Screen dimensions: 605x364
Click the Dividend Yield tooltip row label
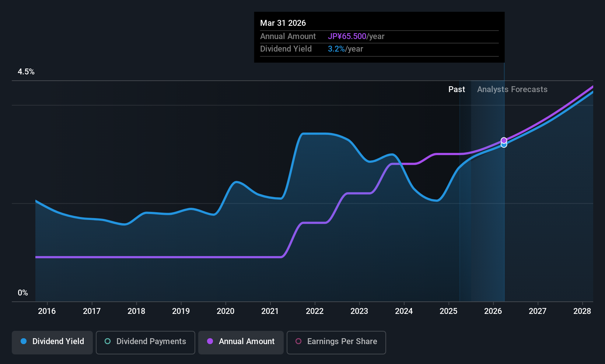click(x=286, y=49)
